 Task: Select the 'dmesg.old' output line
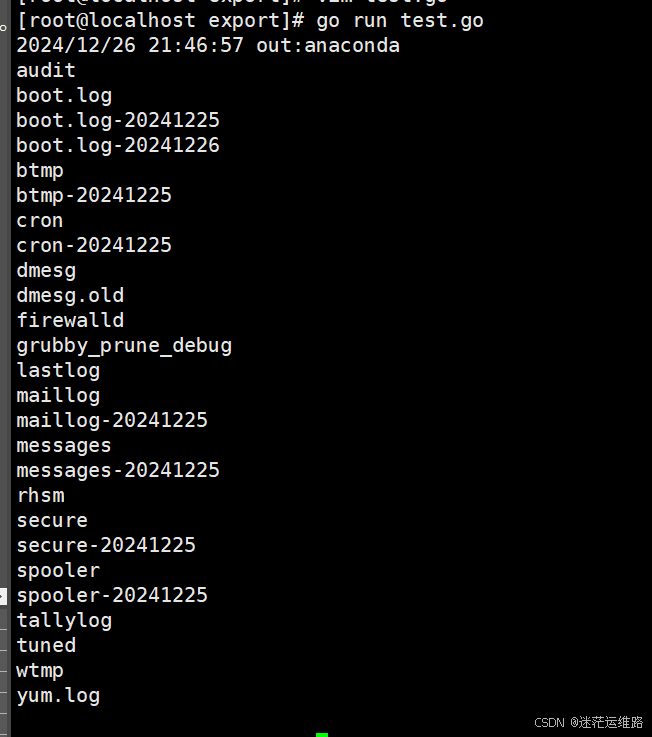70,295
